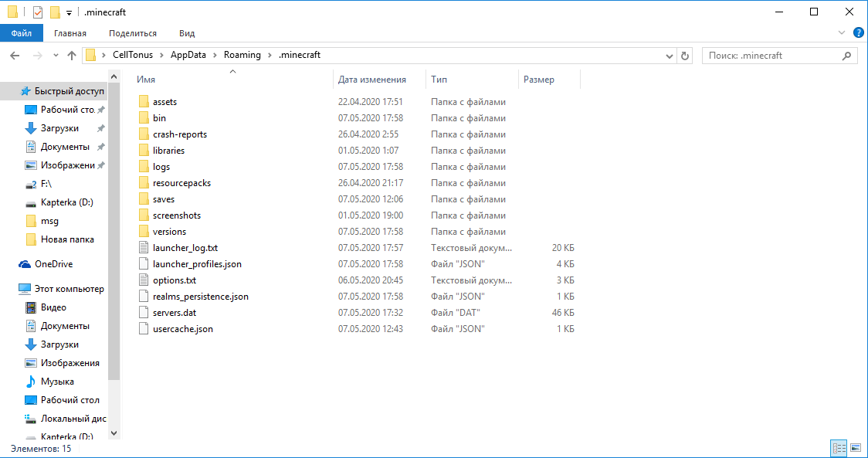Click the Back navigation arrow
Image resolution: width=868 pixels, height=458 pixels.
click(x=15, y=56)
